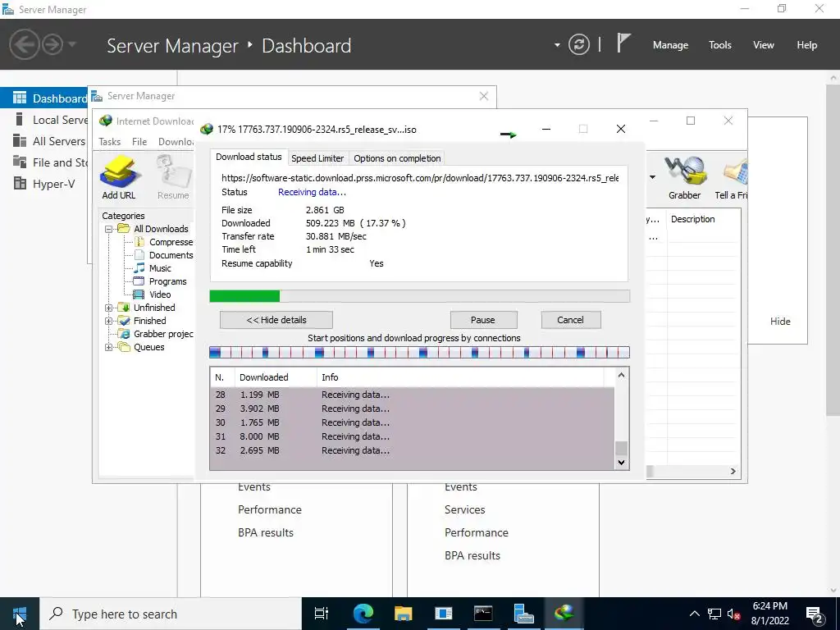This screenshot has height=630, width=840.
Task: Click the connections list scroll-up arrow
Action: coord(622,375)
